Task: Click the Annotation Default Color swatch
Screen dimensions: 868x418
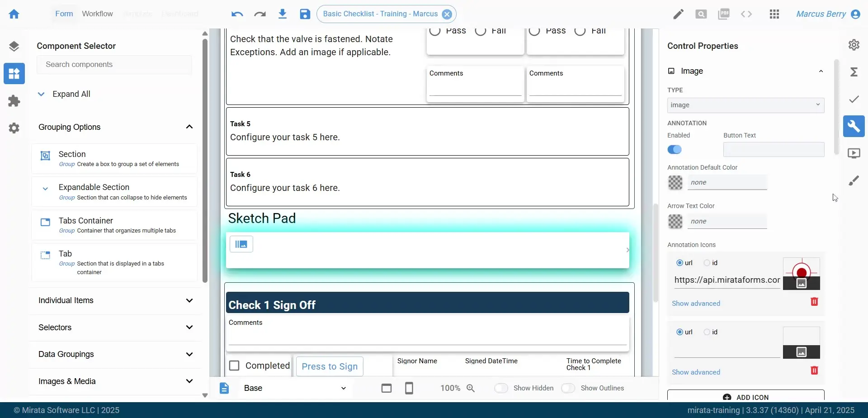Action: [675, 182]
